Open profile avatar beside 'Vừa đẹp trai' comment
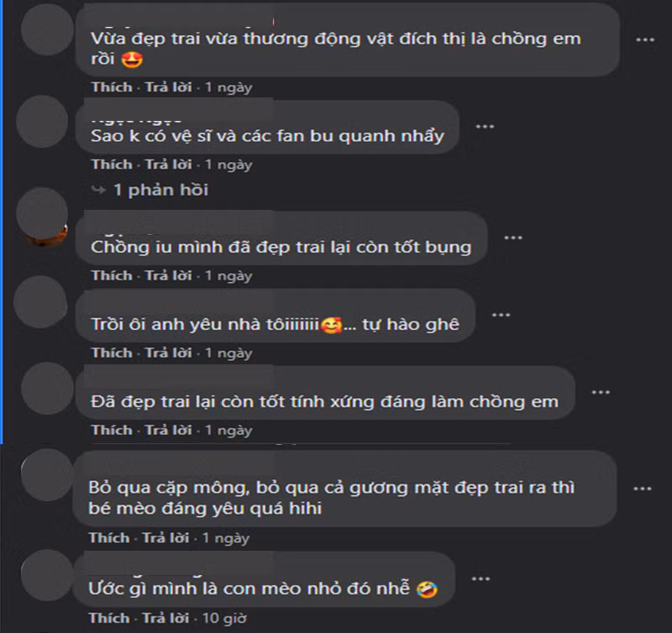 coord(47,29)
